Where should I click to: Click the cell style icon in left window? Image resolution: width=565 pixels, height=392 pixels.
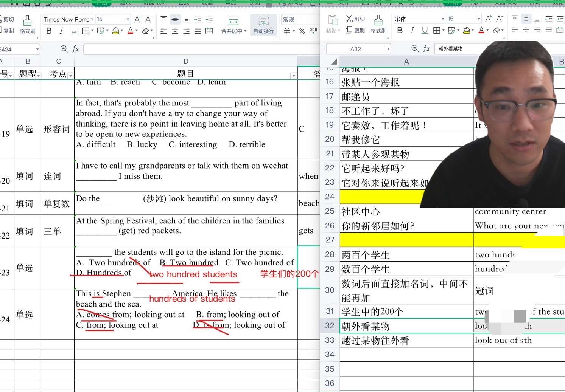pos(101,31)
